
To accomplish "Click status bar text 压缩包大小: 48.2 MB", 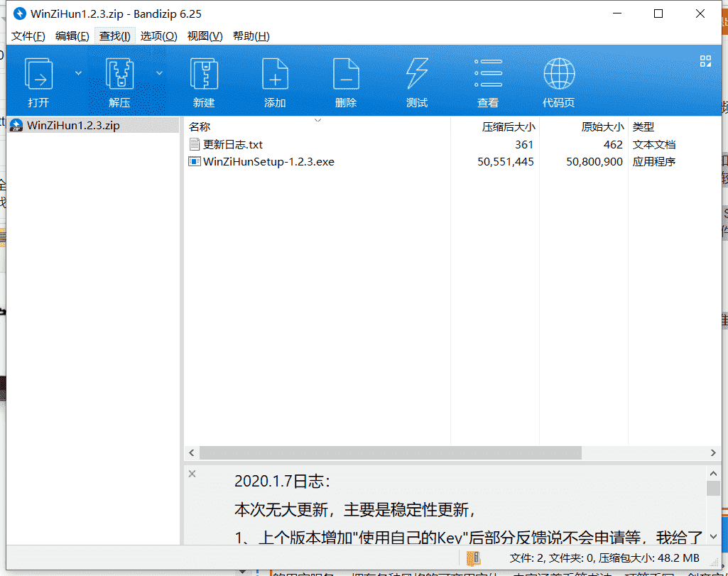I will tap(648, 558).
